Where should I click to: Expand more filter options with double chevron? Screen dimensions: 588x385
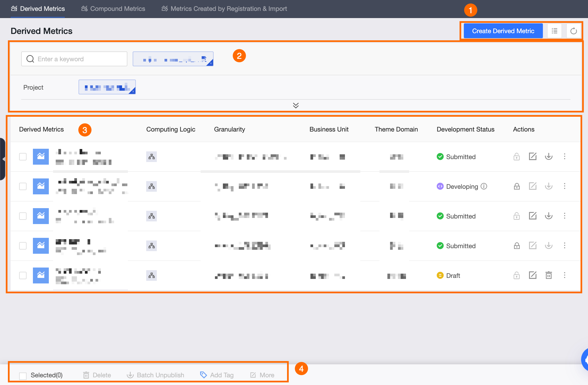pyautogui.click(x=296, y=106)
